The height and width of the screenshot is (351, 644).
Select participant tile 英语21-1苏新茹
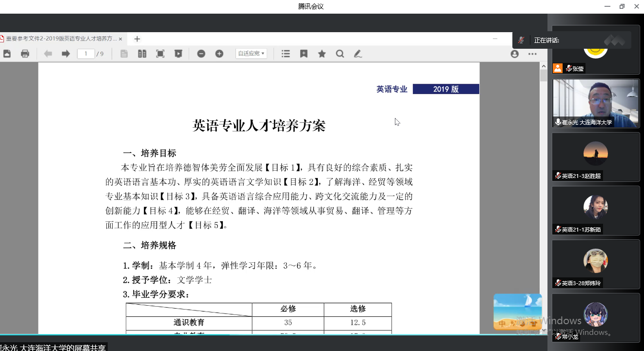pos(596,211)
